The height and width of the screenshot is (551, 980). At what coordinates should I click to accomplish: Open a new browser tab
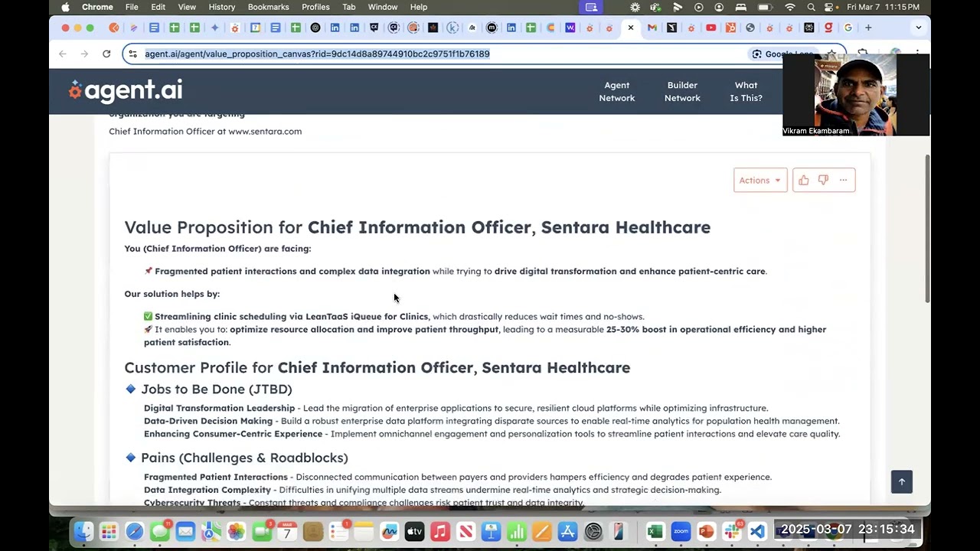click(868, 28)
